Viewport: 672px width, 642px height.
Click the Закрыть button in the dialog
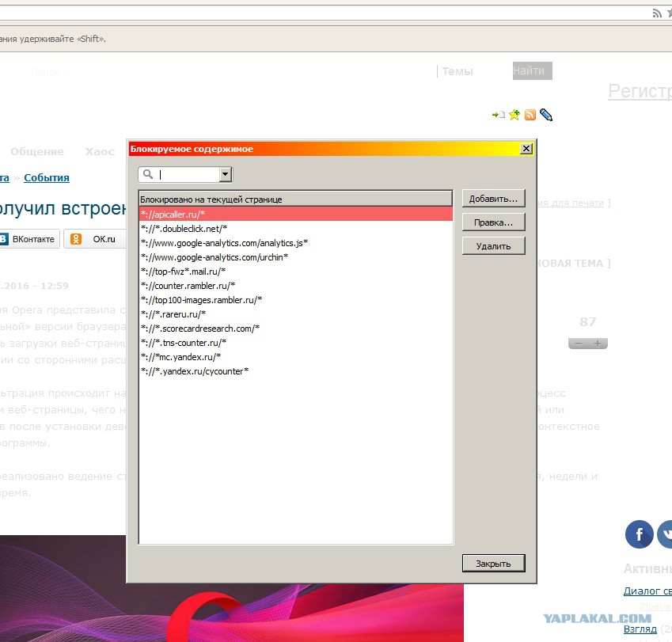tap(493, 564)
